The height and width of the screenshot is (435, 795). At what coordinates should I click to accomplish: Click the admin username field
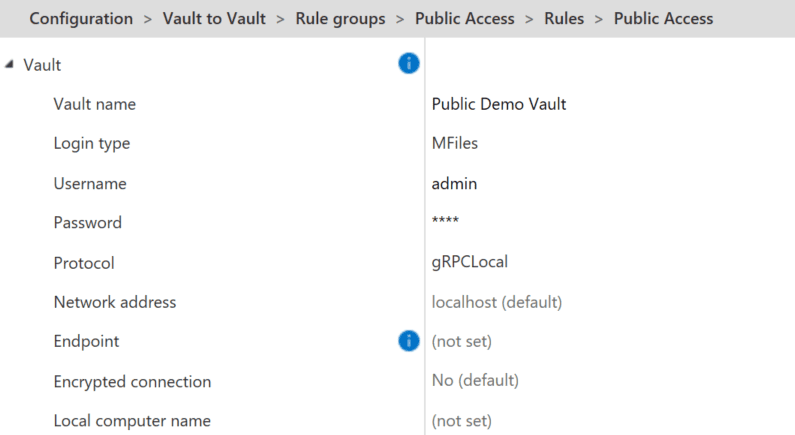[454, 183]
